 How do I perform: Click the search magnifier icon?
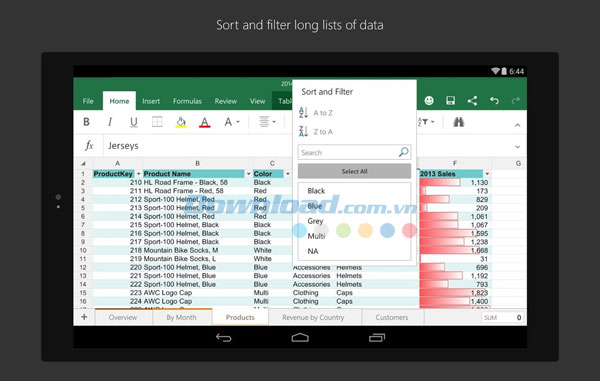tap(403, 152)
